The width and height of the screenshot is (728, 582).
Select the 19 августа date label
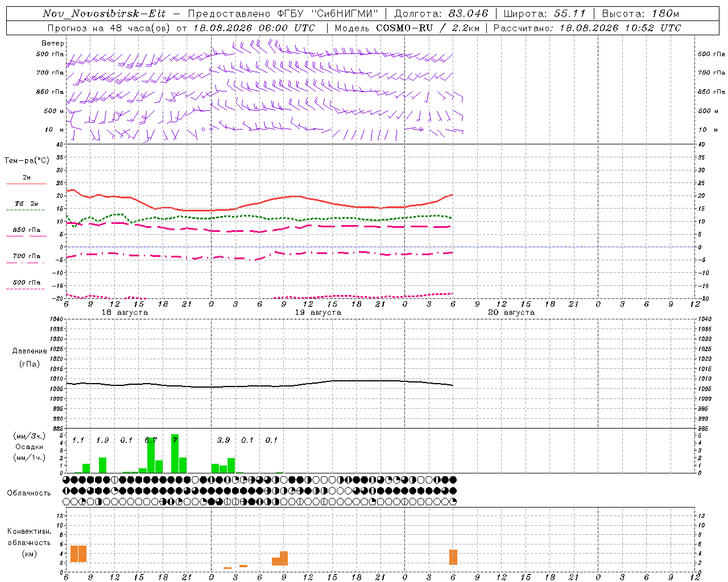318,313
